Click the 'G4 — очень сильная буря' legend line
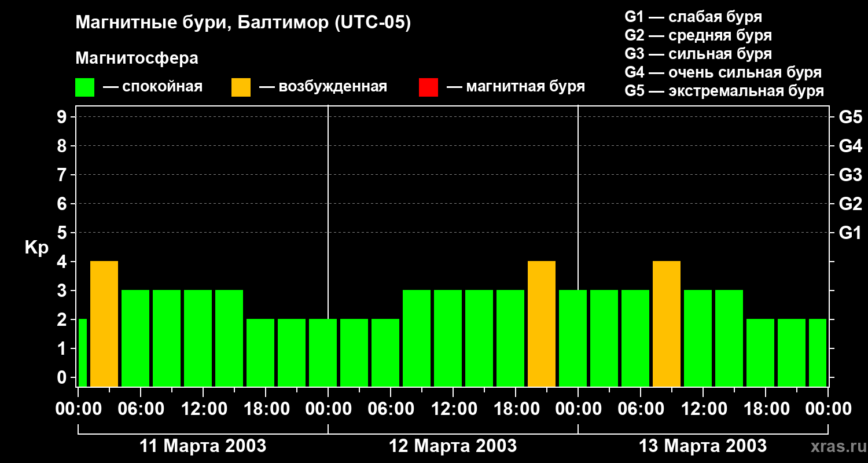Viewport: 868px width, 463px height. click(x=723, y=72)
